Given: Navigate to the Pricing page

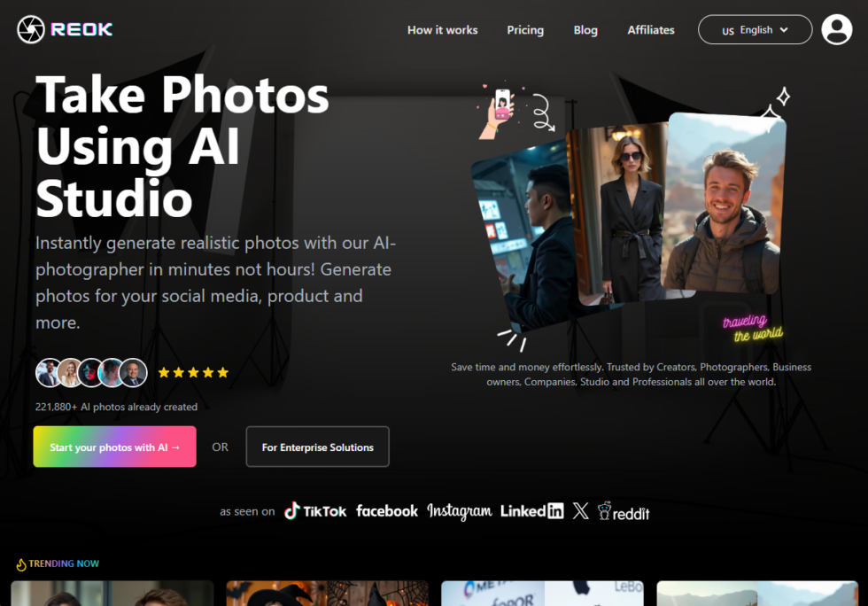Looking at the screenshot, I should coord(525,29).
